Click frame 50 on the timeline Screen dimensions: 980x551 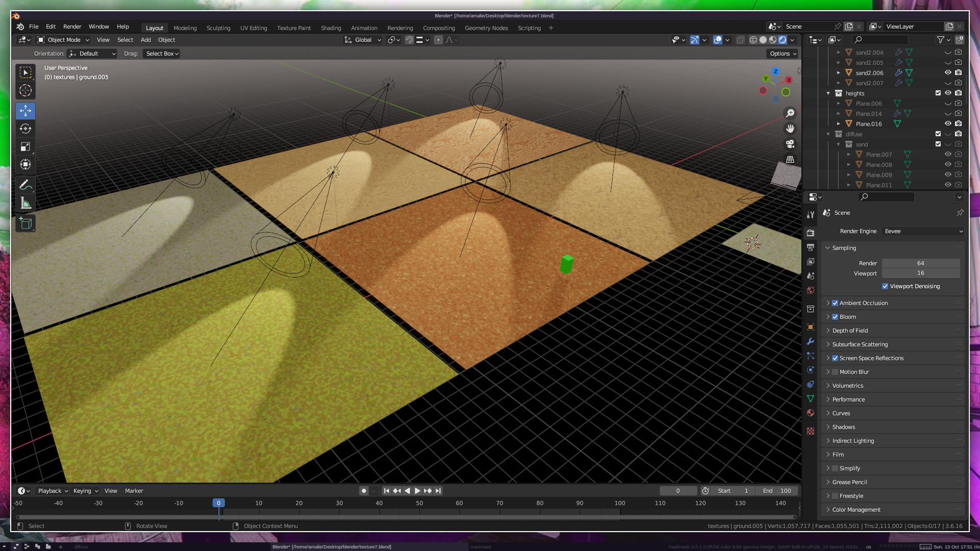coord(419,503)
